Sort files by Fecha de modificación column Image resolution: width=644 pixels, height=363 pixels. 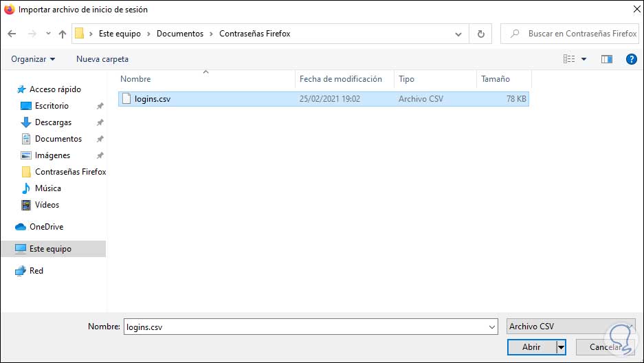tap(341, 79)
